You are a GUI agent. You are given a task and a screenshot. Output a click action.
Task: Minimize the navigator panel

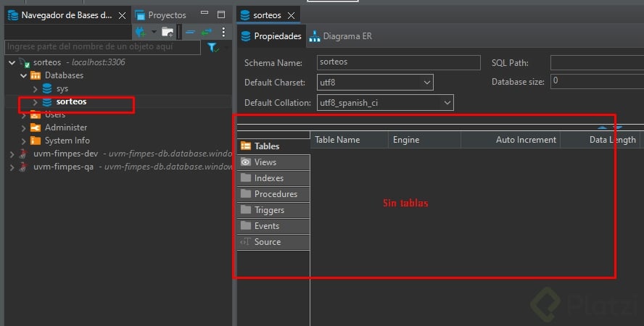[x=205, y=14]
